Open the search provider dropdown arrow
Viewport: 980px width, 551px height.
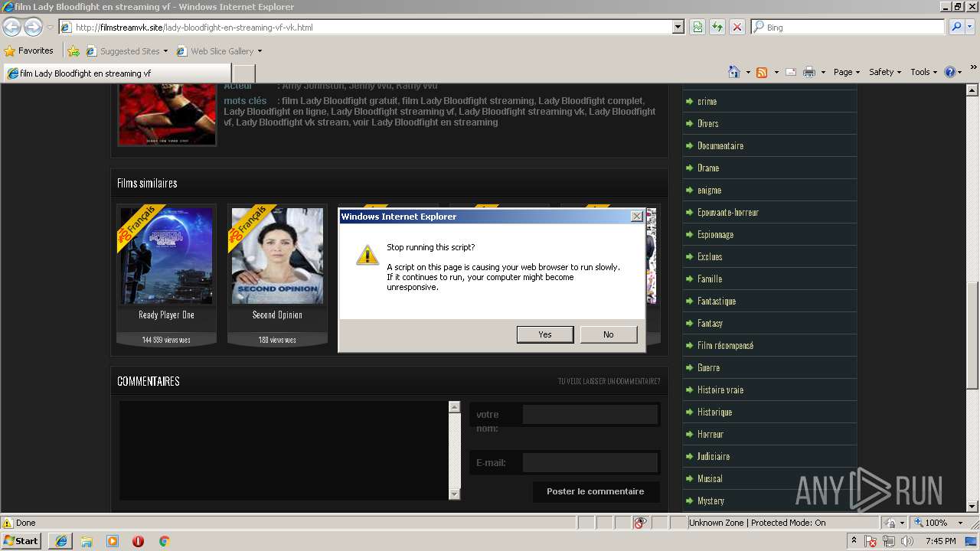tap(971, 27)
